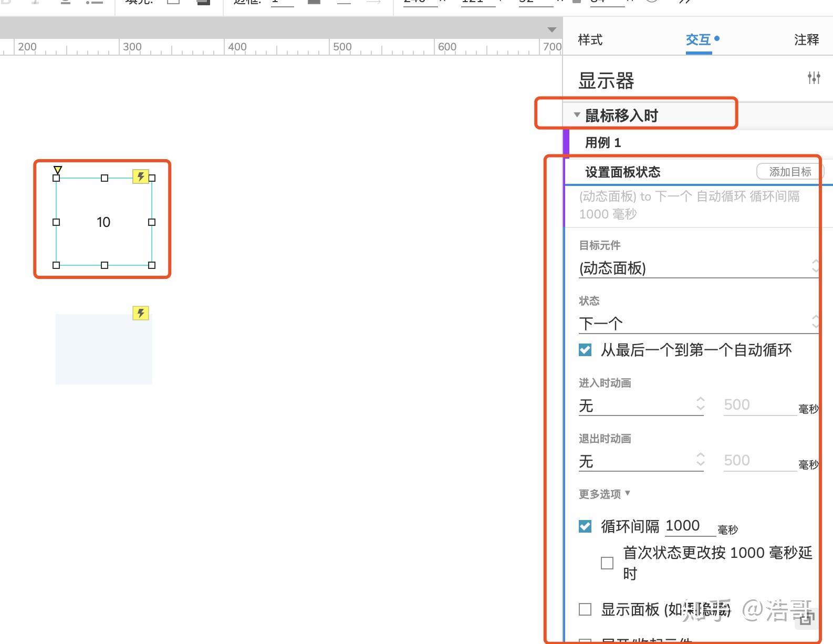The image size is (833, 644).
Task: Open the 目标元件 (动态面板) dropdown
Action: click(x=699, y=268)
